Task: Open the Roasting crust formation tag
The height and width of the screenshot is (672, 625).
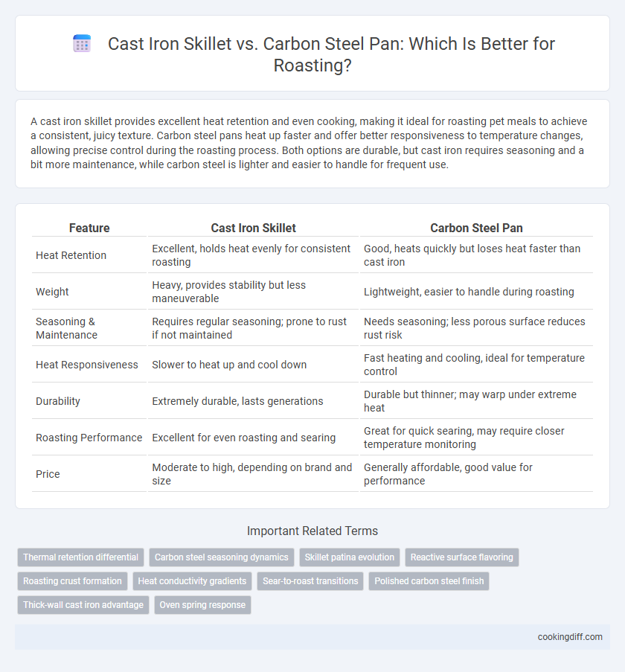Action: click(x=72, y=581)
